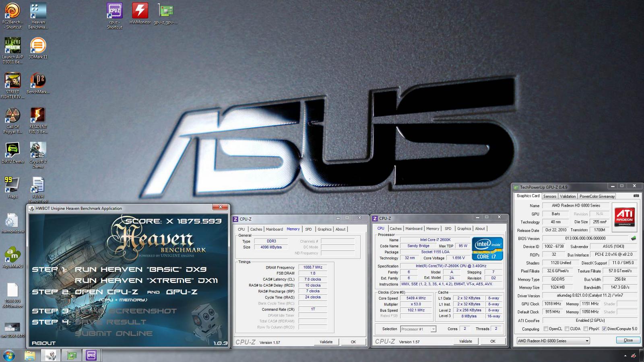The width and height of the screenshot is (644, 362).
Task: Toggle CUDA checkbox in GPU-Z
Action: pyautogui.click(x=567, y=329)
